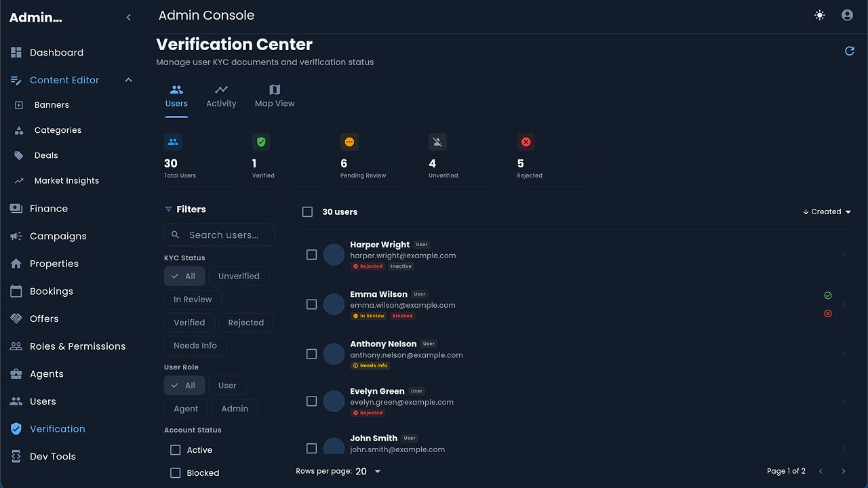Screen dimensions: 868x488
Task: Open the user account profile icon
Action: tap(847, 15)
